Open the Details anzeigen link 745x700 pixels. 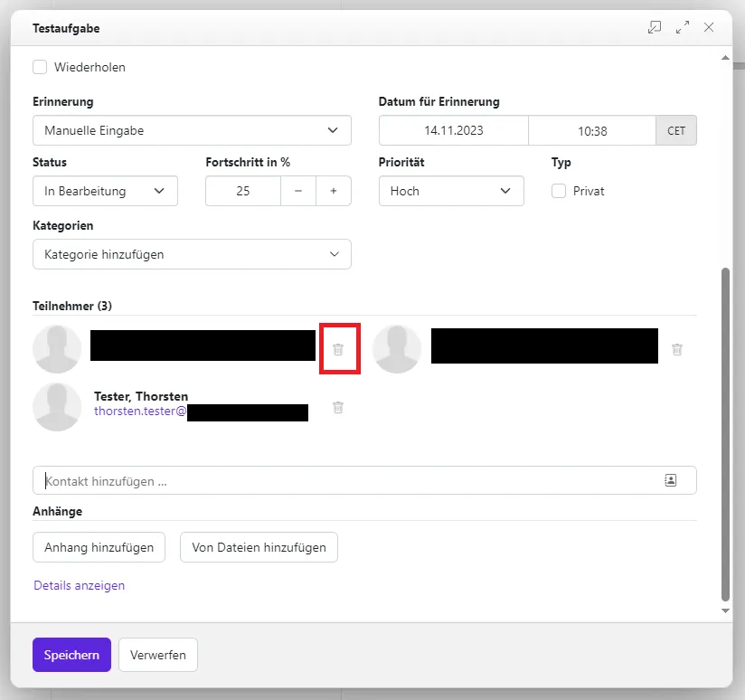click(80, 585)
